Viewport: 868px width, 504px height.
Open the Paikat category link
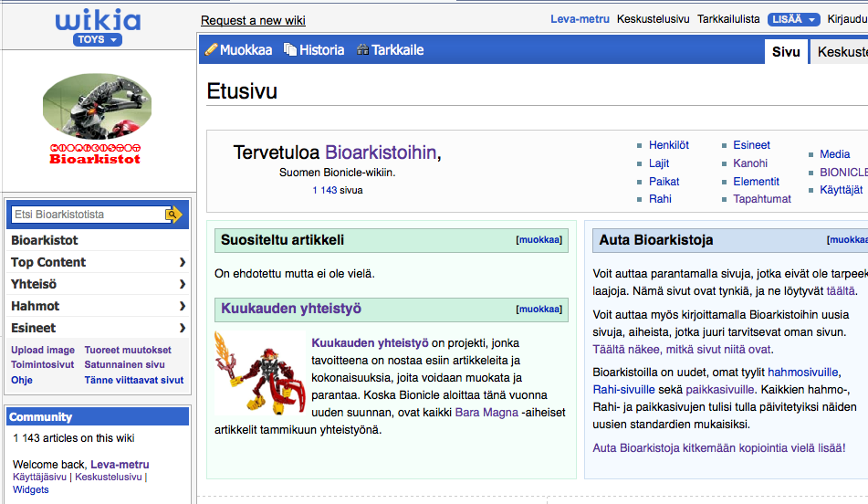pyautogui.click(x=664, y=182)
